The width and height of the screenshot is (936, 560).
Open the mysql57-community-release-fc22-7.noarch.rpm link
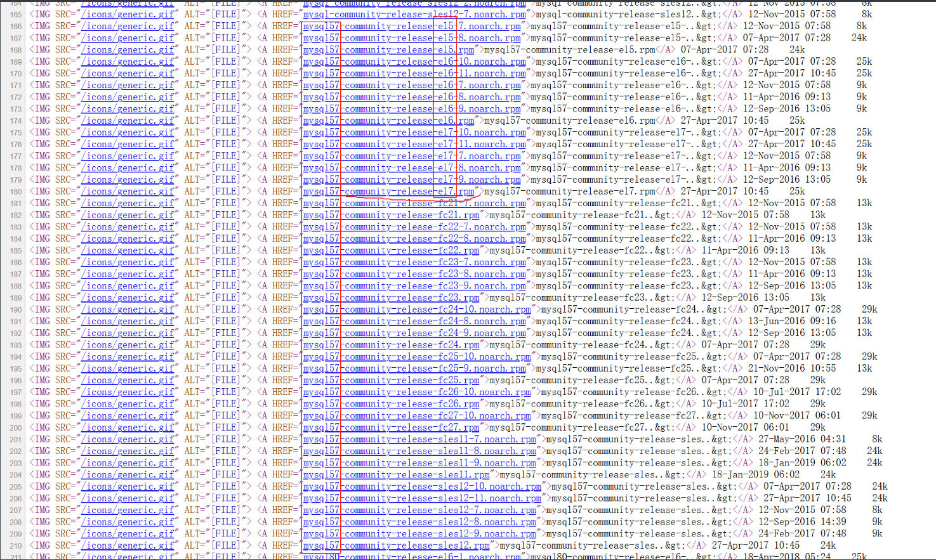tap(414, 227)
